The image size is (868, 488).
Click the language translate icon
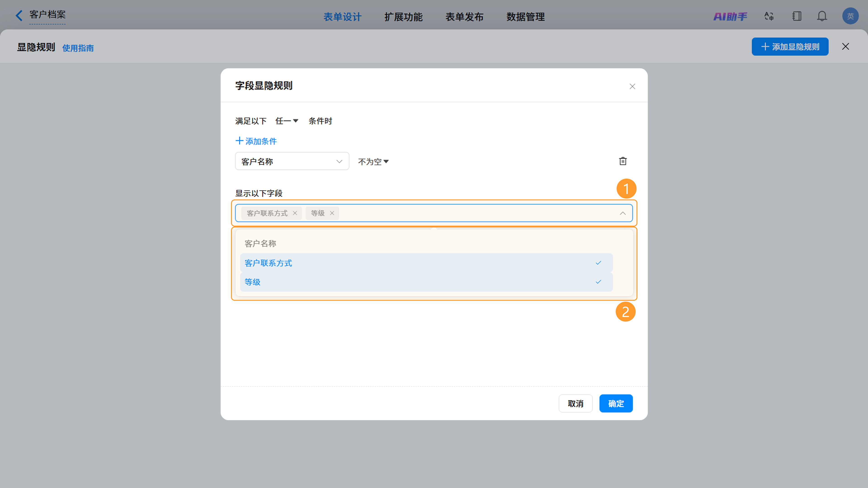pyautogui.click(x=769, y=16)
